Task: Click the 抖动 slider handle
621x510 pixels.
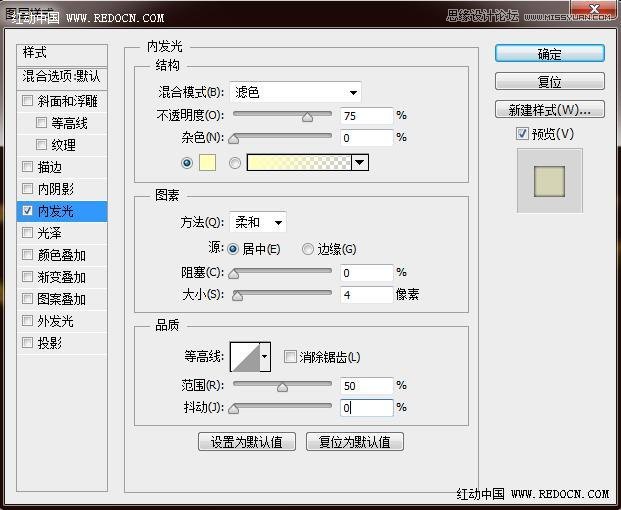Action: tap(234, 409)
